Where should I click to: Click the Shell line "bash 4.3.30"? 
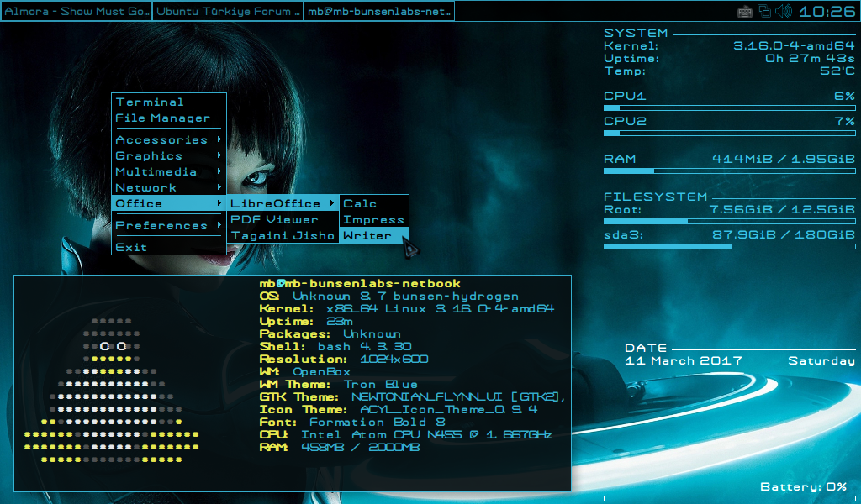pos(365,347)
